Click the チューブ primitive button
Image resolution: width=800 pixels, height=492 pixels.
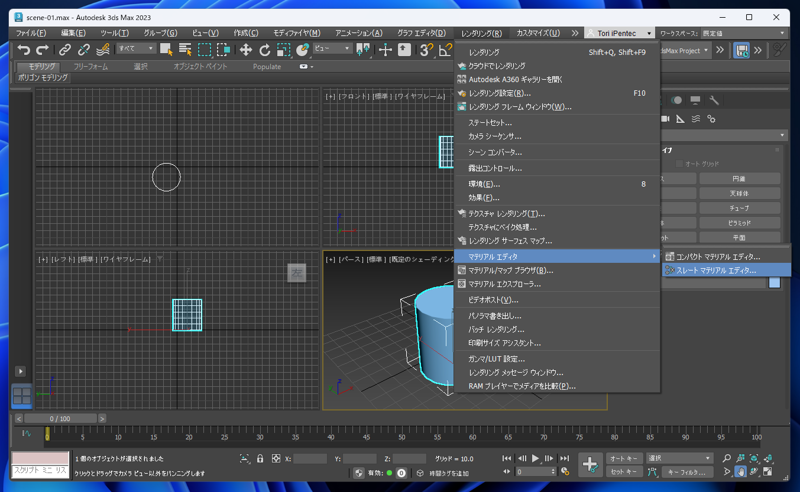point(739,208)
